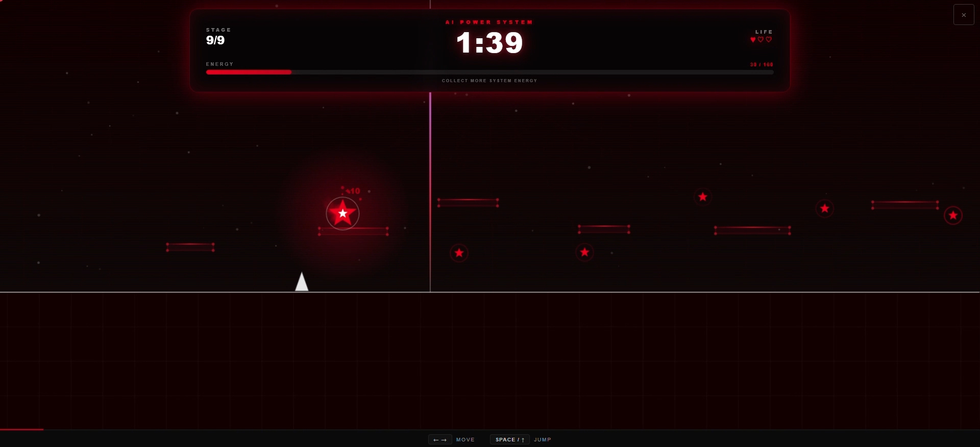Close the game with the X button
Viewport: 980px width, 447px height.
964,15
